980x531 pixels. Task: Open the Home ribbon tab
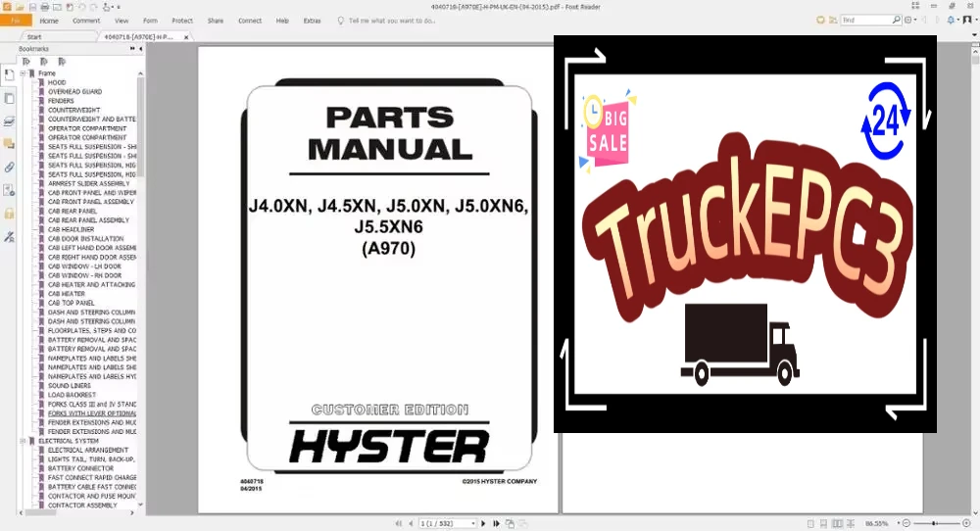coord(49,21)
